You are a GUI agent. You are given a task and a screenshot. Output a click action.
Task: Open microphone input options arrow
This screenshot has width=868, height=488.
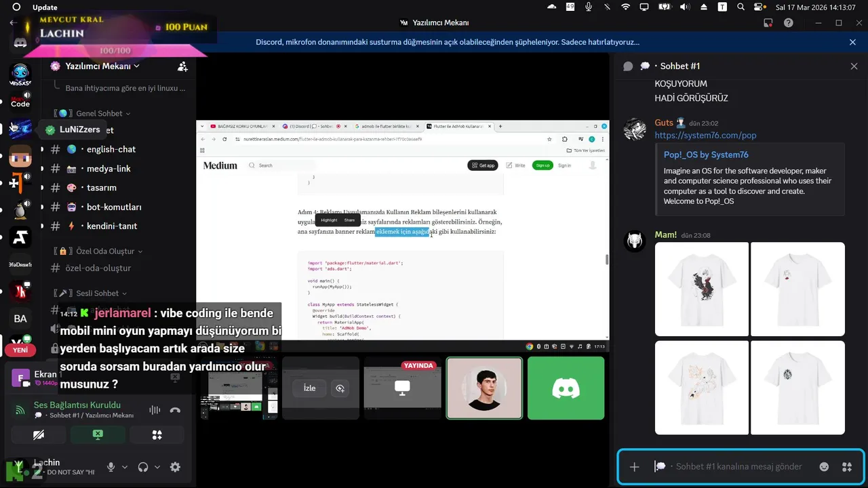(125, 467)
